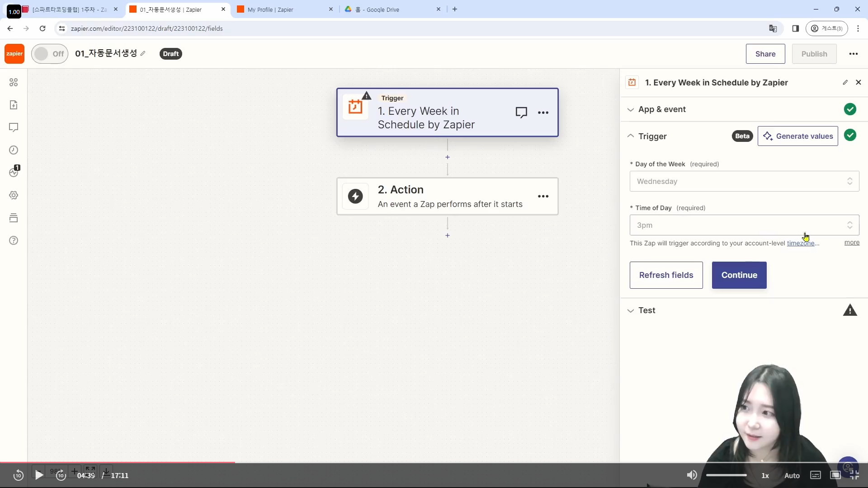Image resolution: width=868 pixels, height=488 pixels.
Task: Open the versions stack icon in the sidebar
Action: coord(14,218)
